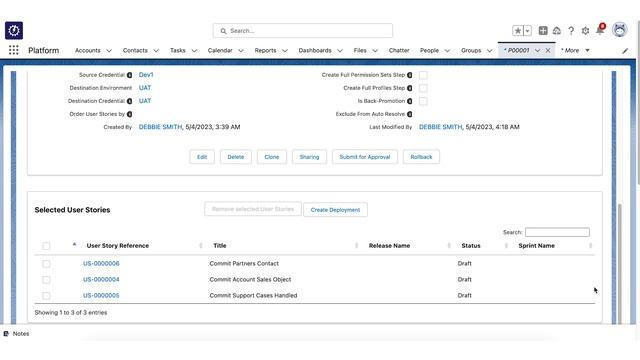Check the US-0000006 row checkbox
Image resolution: width=640 pixels, height=360 pixels.
[46, 264]
